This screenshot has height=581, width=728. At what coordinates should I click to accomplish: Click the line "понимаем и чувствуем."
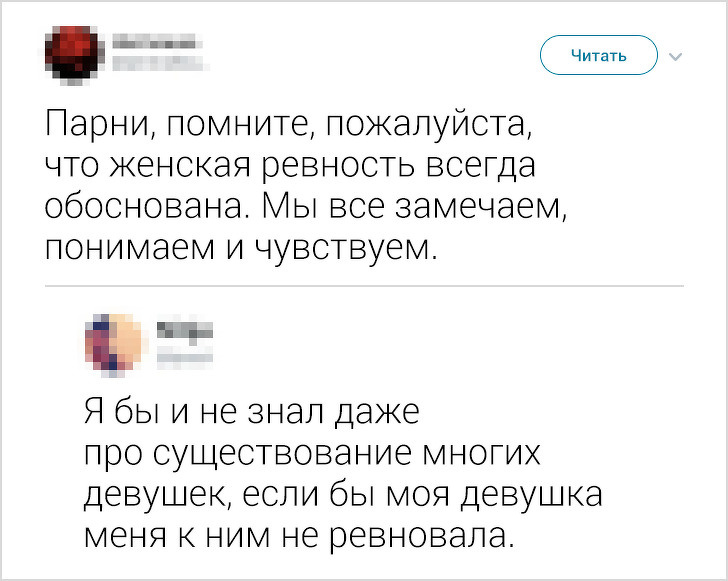pyautogui.click(x=242, y=243)
